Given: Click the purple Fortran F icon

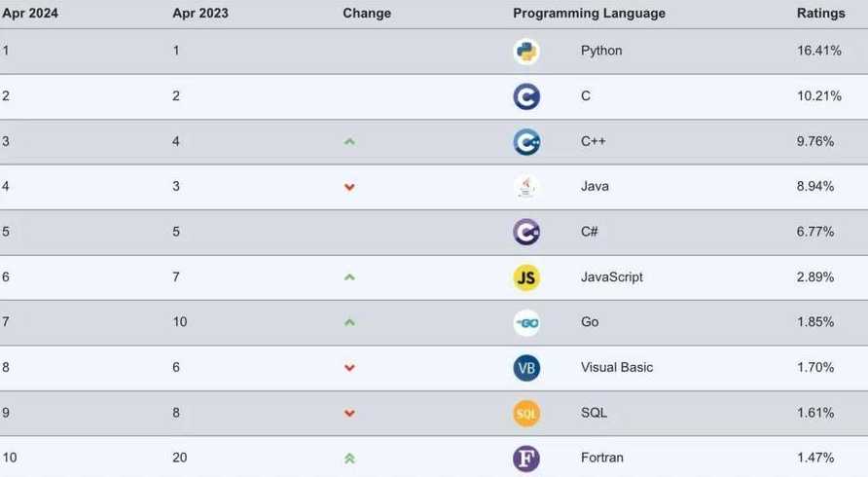Looking at the screenshot, I should pyautogui.click(x=526, y=459).
